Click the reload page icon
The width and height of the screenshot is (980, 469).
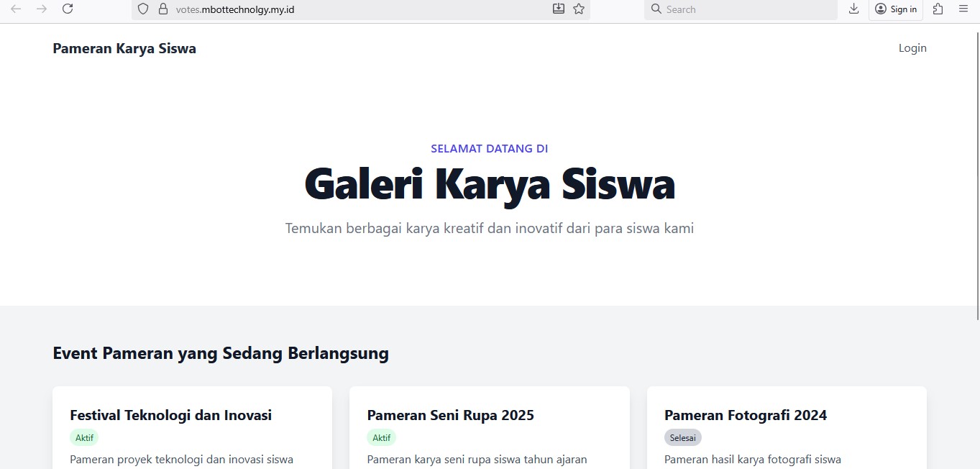click(68, 9)
